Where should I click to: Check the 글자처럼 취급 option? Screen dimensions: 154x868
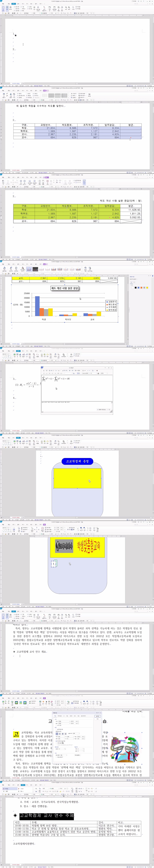tap(56, 730)
